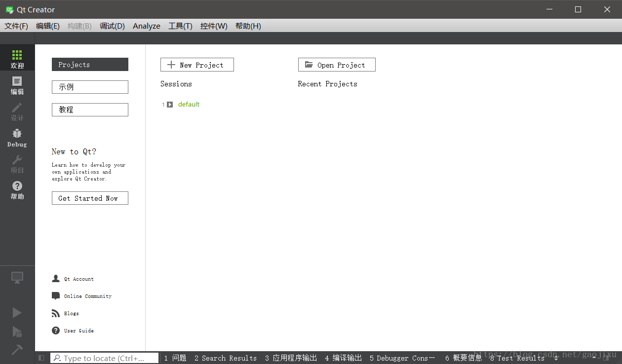Open the 设计 design mode
The height and width of the screenshot is (364, 622).
17,111
